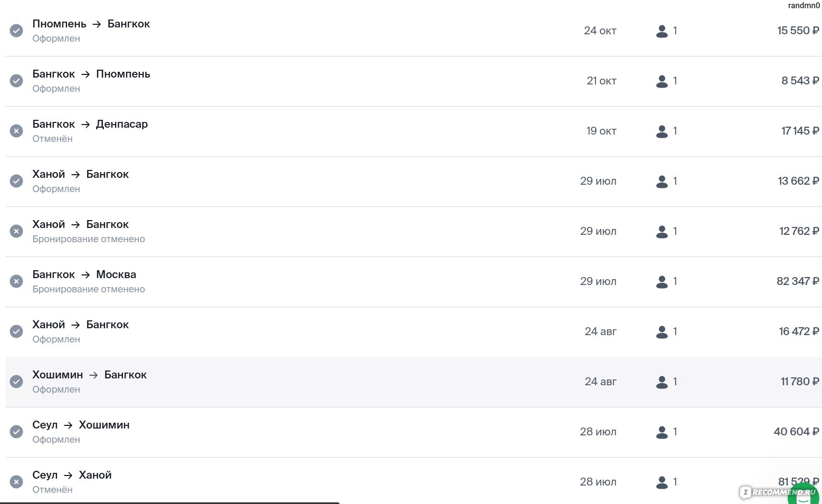Click checkmark icon for Сеул → Хошимин order
The height and width of the screenshot is (504, 822).
pos(16,432)
